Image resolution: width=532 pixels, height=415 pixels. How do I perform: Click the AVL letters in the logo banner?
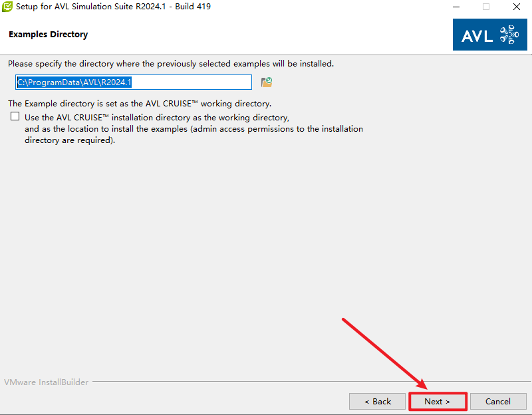pos(480,35)
